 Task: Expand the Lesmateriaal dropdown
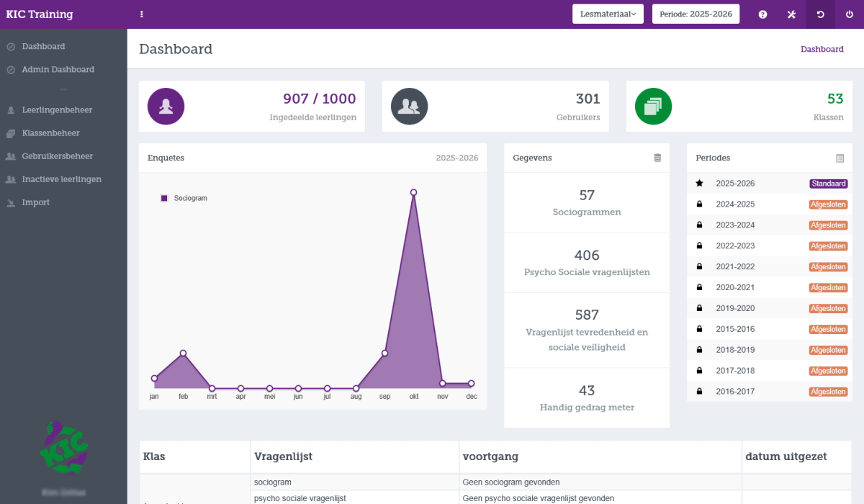point(608,14)
